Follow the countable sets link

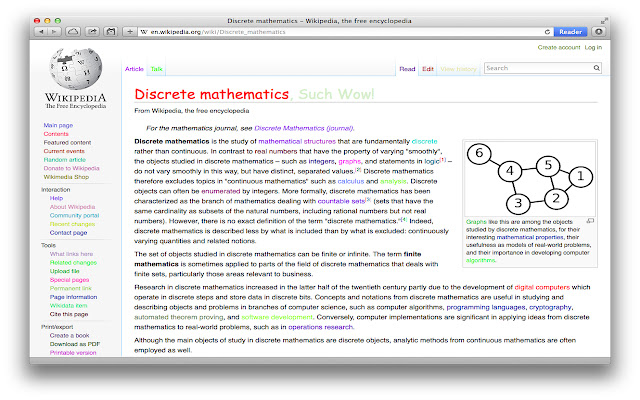341,201
